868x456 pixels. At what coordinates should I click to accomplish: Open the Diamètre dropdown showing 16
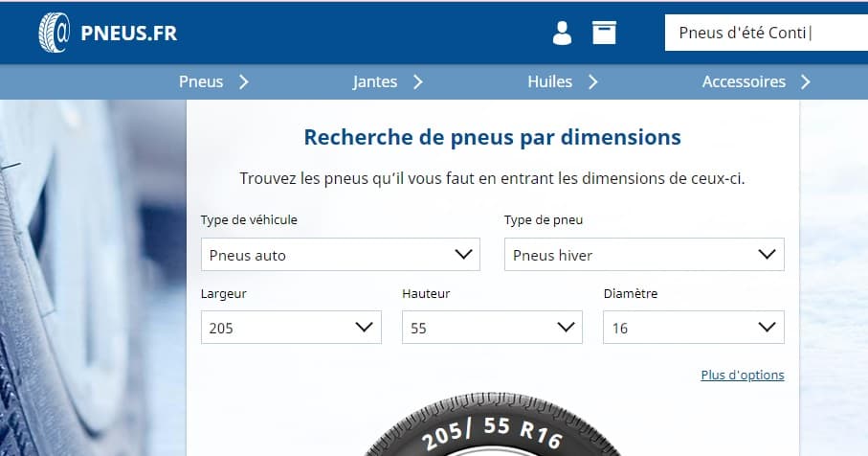693,328
